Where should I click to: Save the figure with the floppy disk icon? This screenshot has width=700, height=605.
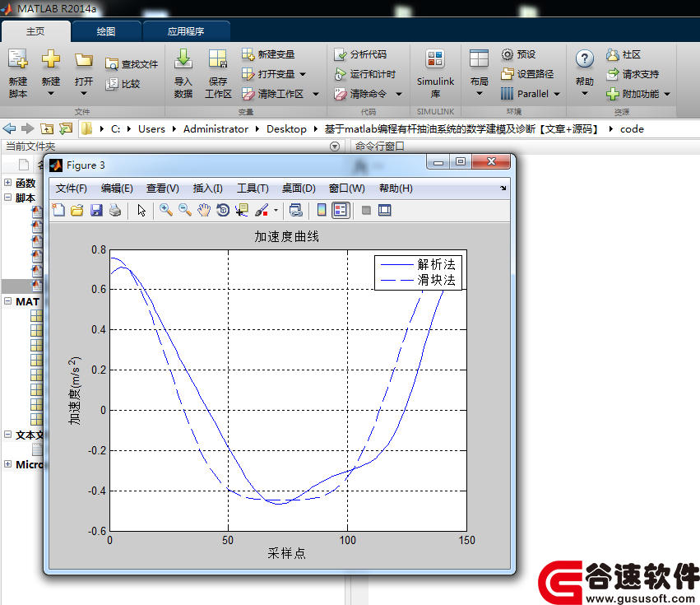pos(96,210)
